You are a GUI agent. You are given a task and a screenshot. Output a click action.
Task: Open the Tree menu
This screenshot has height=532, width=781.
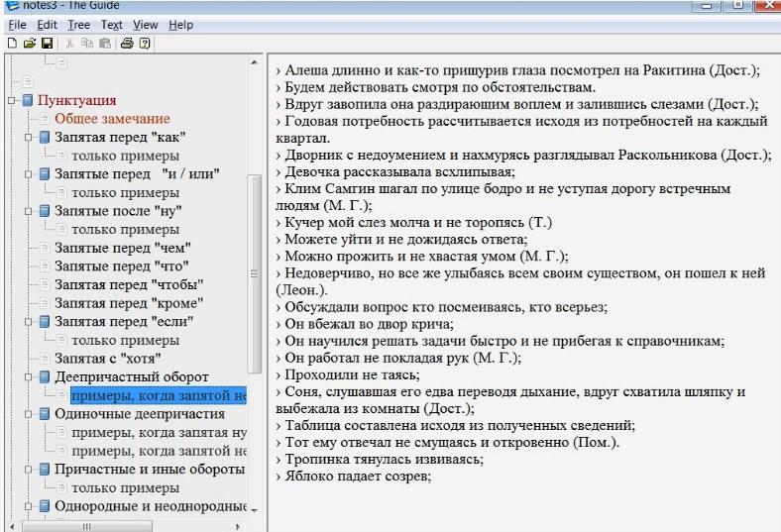coord(78,25)
